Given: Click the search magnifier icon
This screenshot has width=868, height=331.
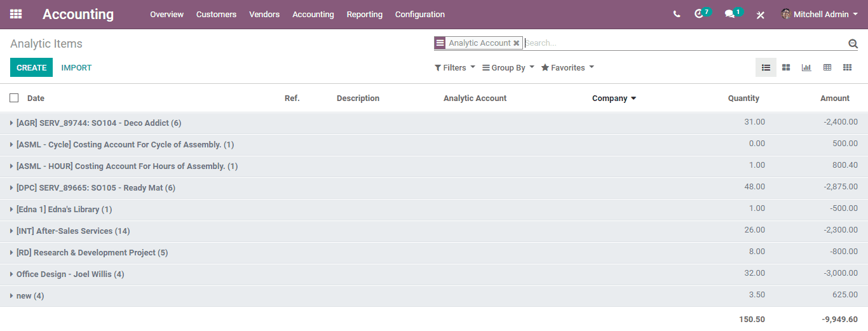Looking at the screenshot, I should (853, 43).
